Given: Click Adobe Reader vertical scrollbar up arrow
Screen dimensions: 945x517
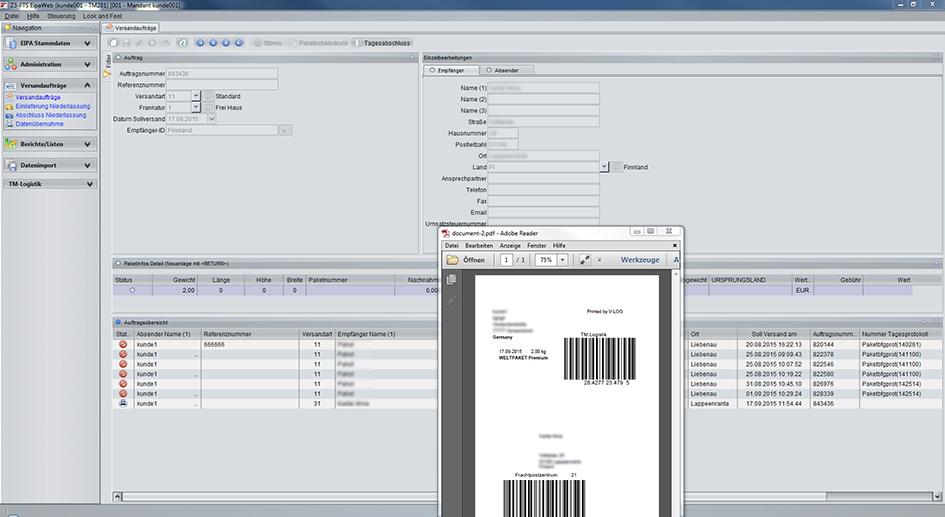Looking at the screenshot, I should pos(676,274).
